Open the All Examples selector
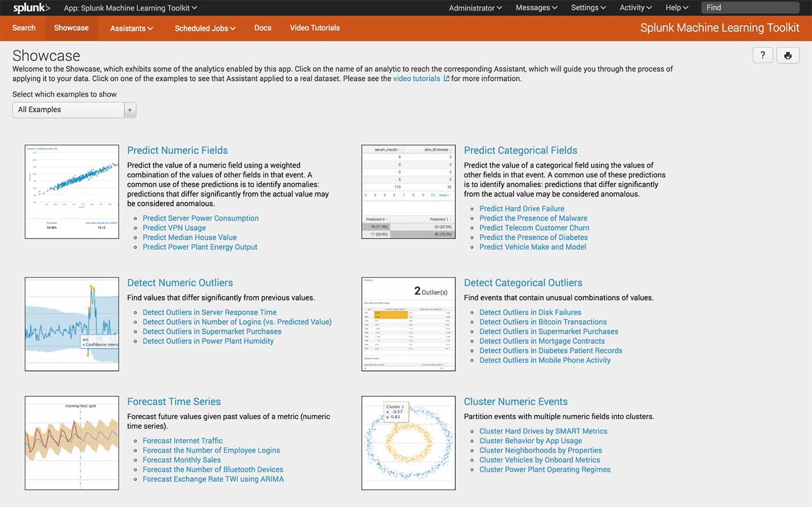Viewport: 812px width, 507px height. tap(74, 110)
